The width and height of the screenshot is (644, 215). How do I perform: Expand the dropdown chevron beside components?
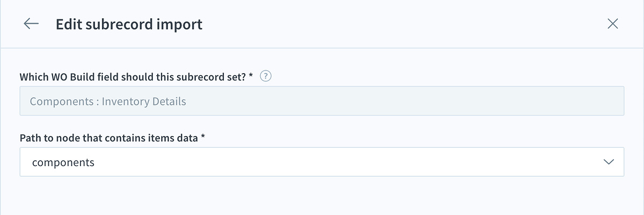pyautogui.click(x=609, y=162)
